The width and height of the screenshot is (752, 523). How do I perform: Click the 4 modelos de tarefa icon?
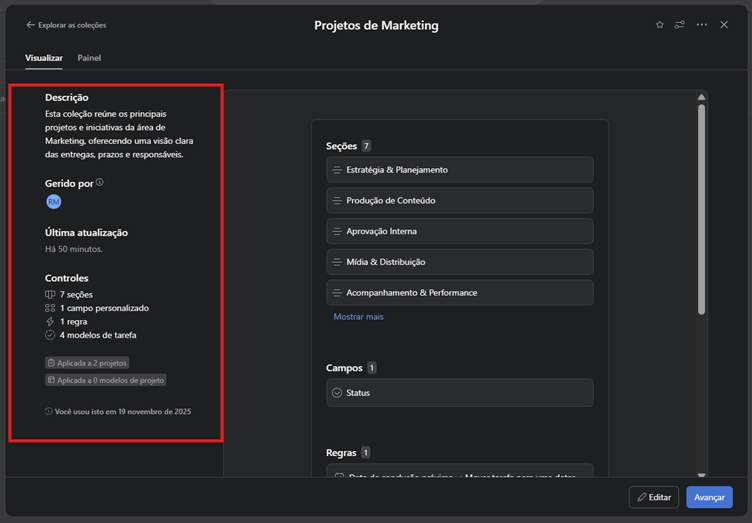[x=50, y=335]
